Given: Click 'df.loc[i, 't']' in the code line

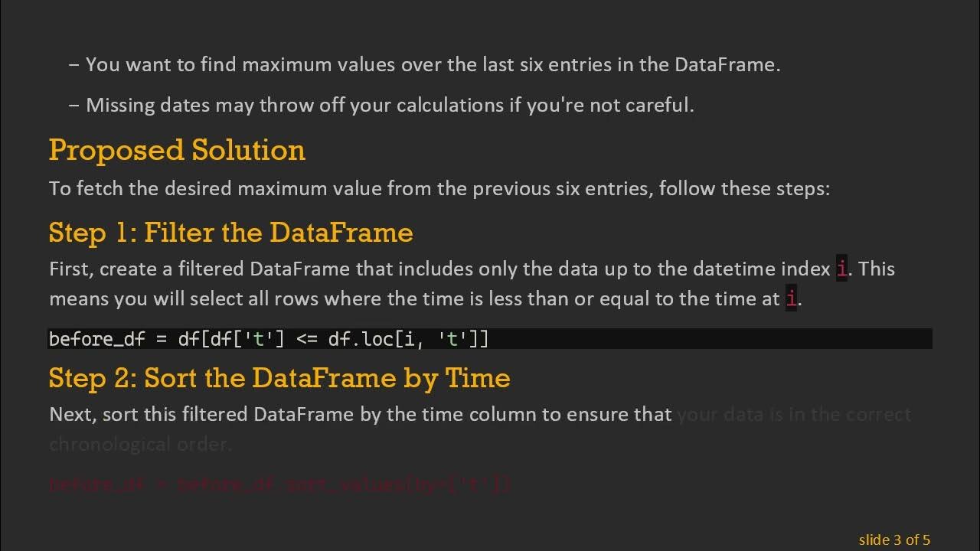Looking at the screenshot, I should click(407, 339).
